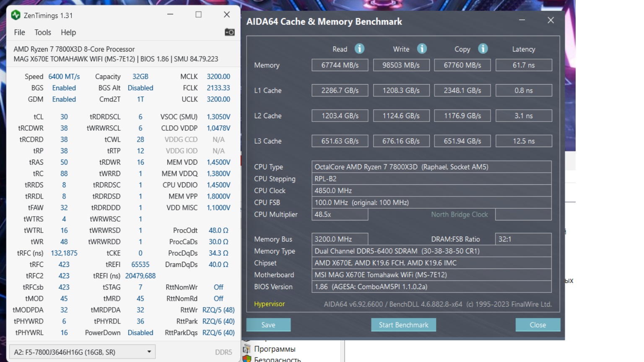Click the CPU FSB 100.0 MHz field
The height and width of the screenshot is (362, 644).
pos(431,202)
